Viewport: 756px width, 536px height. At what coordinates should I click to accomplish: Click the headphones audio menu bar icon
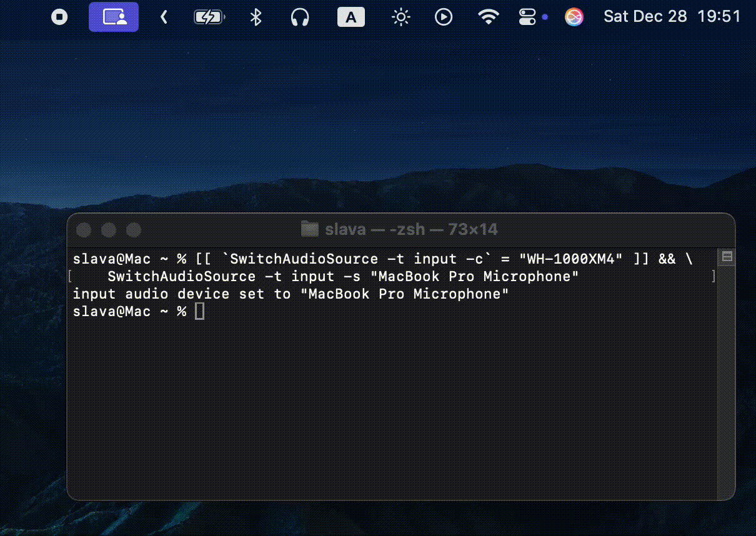coord(300,17)
